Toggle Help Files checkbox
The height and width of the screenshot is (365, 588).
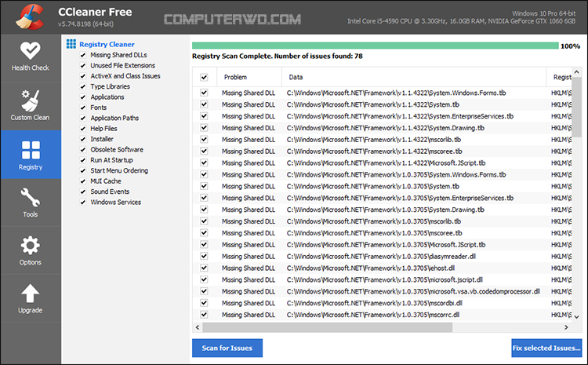coord(83,129)
